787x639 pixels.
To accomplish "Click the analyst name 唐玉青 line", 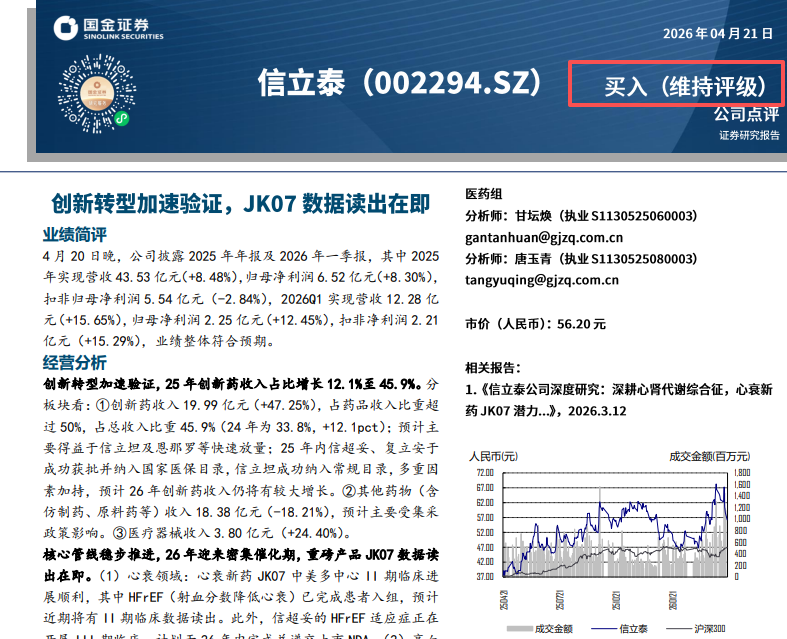I will [x=581, y=259].
